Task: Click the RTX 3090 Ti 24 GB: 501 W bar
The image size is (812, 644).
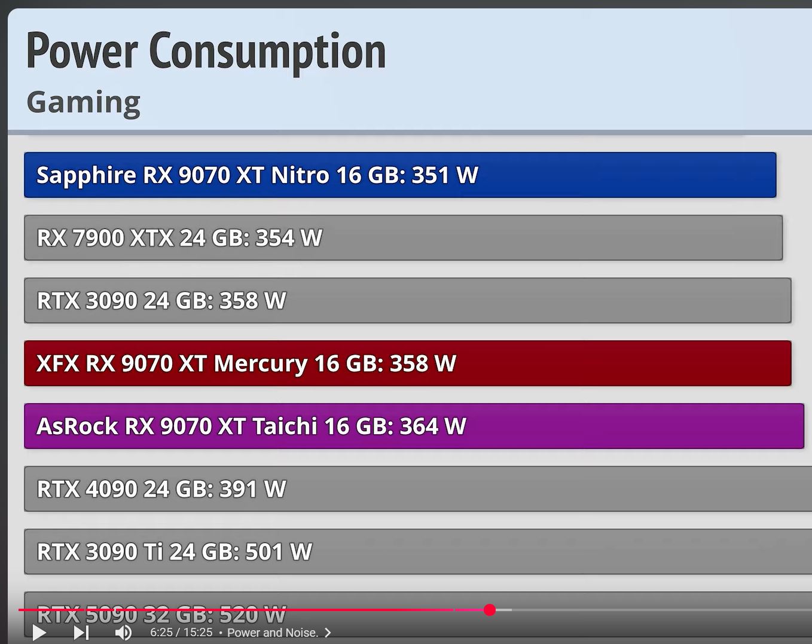Action: click(418, 552)
